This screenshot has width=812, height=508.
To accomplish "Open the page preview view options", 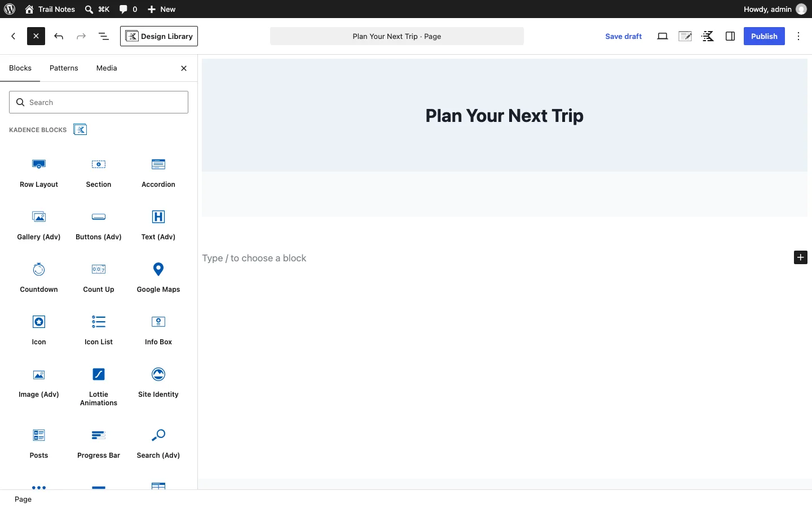I will point(663,36).
